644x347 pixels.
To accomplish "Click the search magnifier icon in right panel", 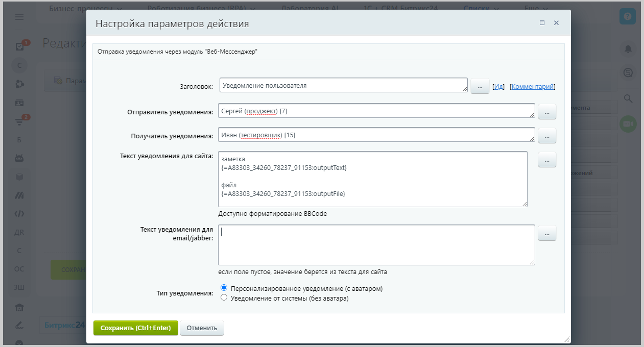I will [x=628, y=98].
